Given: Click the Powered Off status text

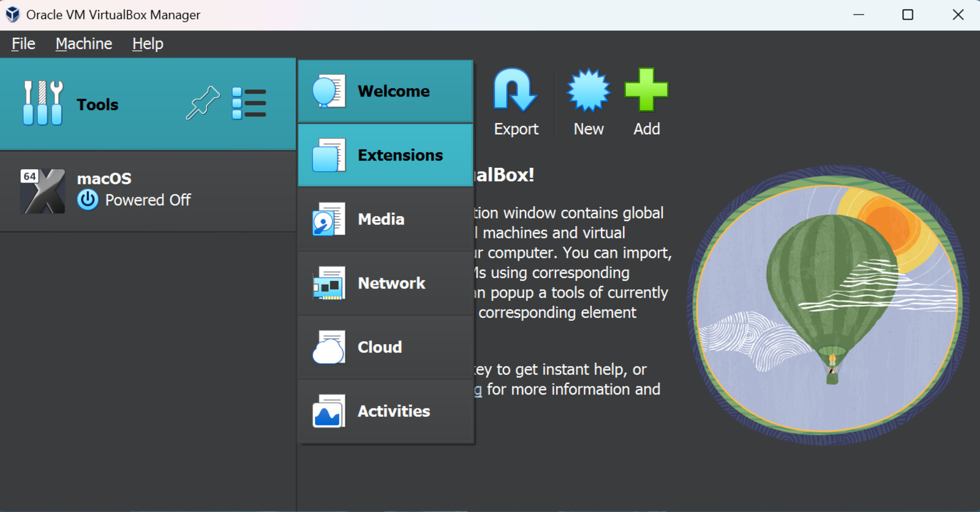Looking at the screenshot, I should click(148, 200).
